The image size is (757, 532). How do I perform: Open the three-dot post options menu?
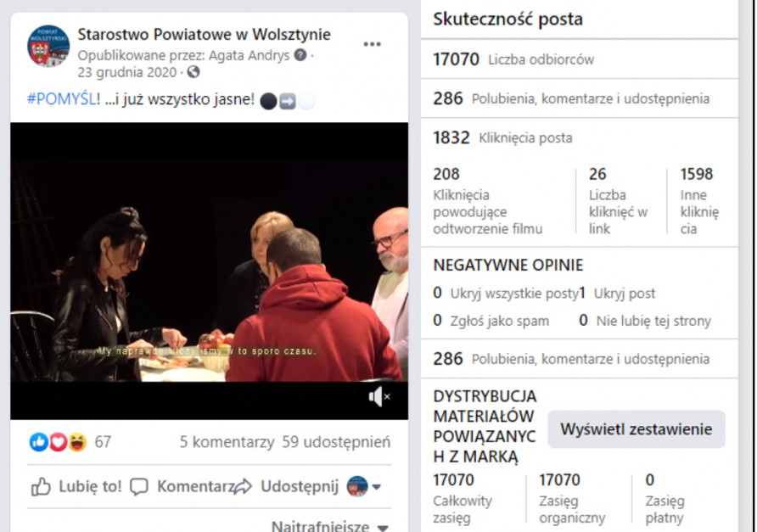(372, 44)
